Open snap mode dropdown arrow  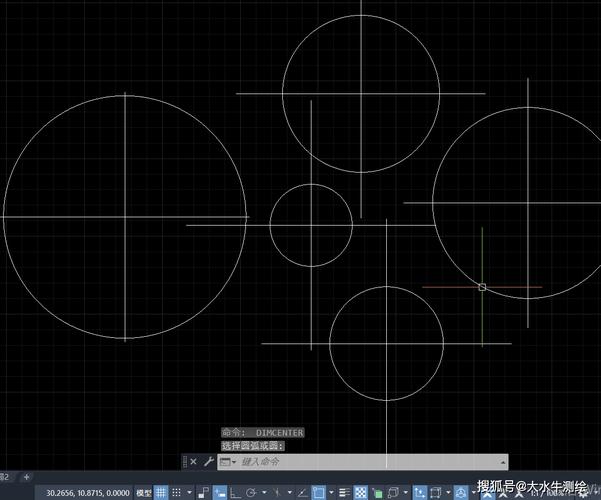coord(189,492)
